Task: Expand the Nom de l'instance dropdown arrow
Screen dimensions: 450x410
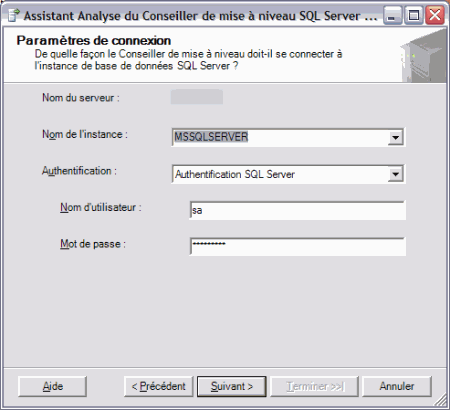Action: (395, 137)
